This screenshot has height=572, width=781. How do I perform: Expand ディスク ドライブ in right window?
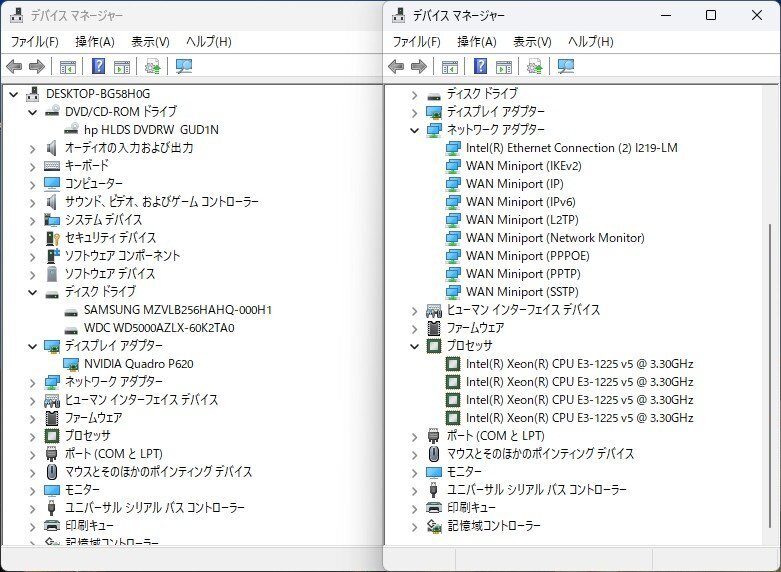point(414,95)
